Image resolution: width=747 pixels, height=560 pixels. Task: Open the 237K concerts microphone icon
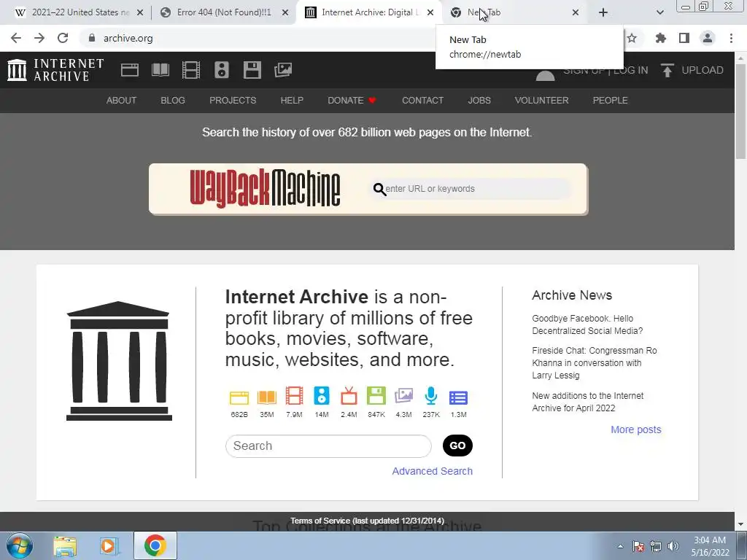(x=431, y=396)
